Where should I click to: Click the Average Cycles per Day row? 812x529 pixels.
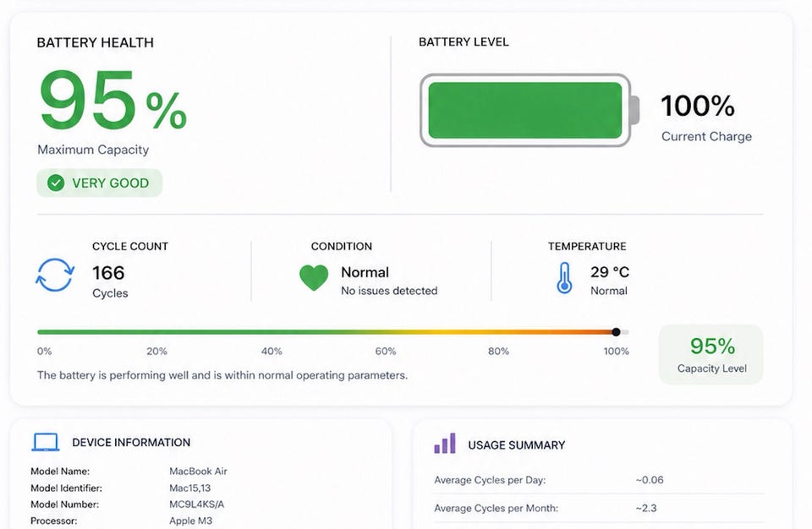(x=599, y=480)
